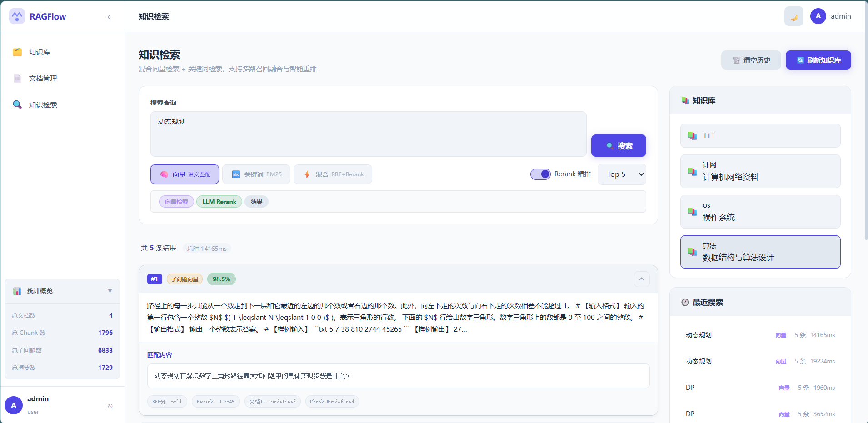Click the admin avatar in the top bar
Viewport: 868px width, 423px height.
[818, 16]
